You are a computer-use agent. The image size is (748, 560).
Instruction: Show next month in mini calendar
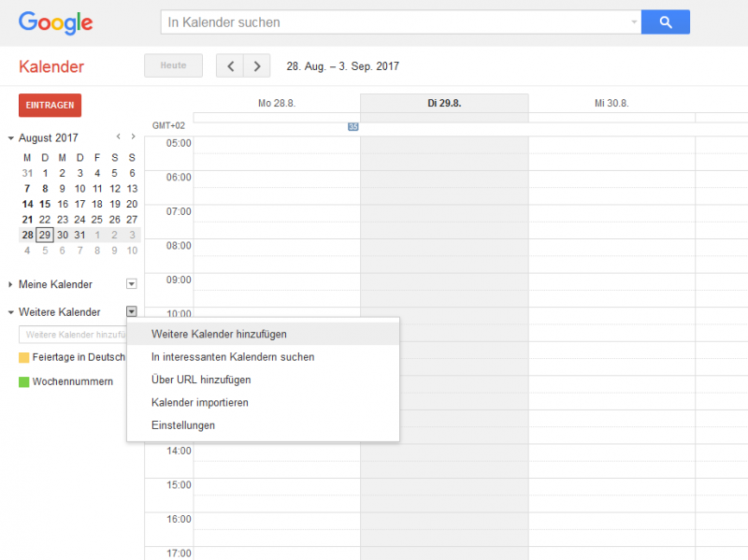coord(133,136)
